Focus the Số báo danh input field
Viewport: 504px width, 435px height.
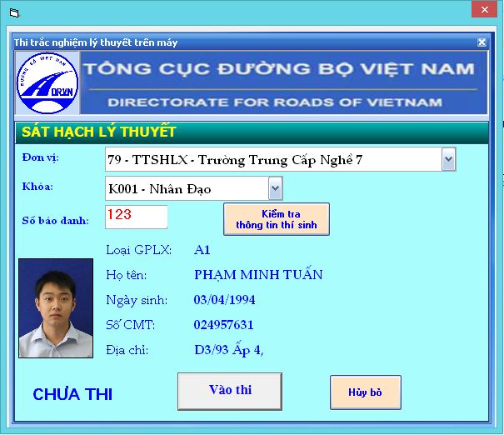click(137, 217)
